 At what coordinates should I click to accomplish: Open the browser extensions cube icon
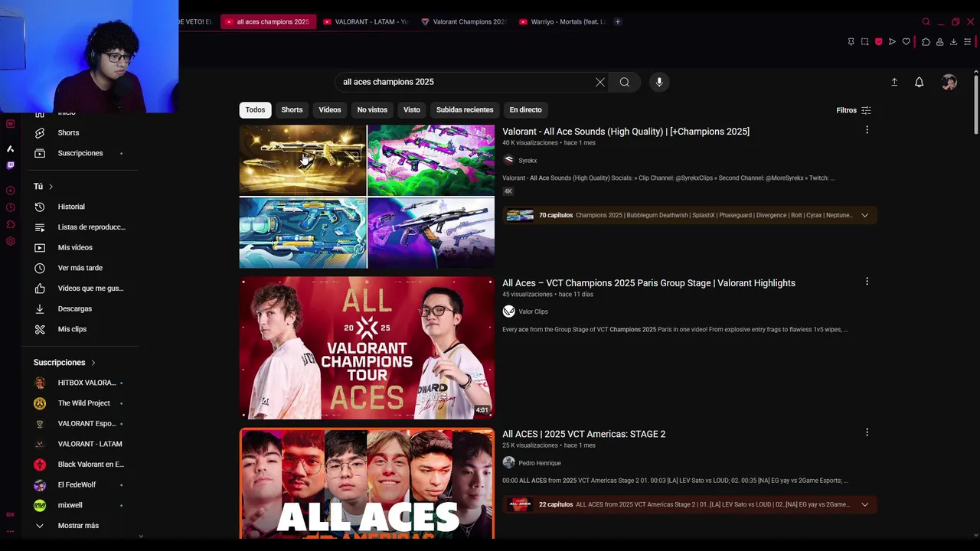click(x=926, y=41)
